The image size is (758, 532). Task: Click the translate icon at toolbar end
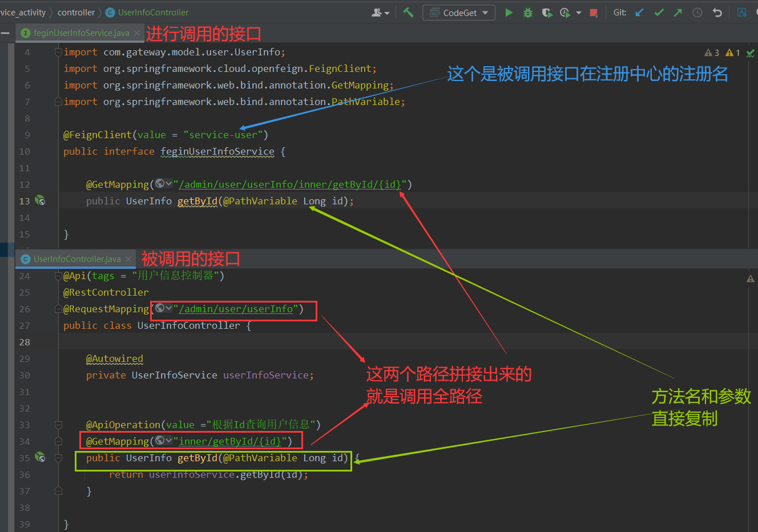pyautogui.click(x=742, y=13)
